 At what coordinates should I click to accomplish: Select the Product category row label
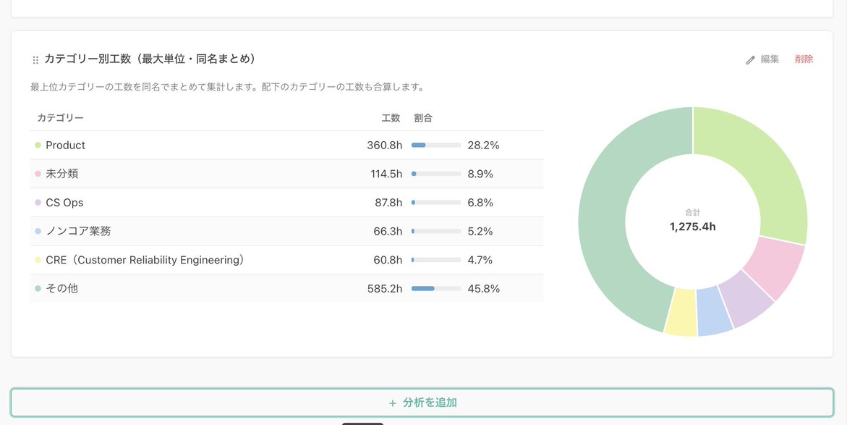(x=65, y=145)
